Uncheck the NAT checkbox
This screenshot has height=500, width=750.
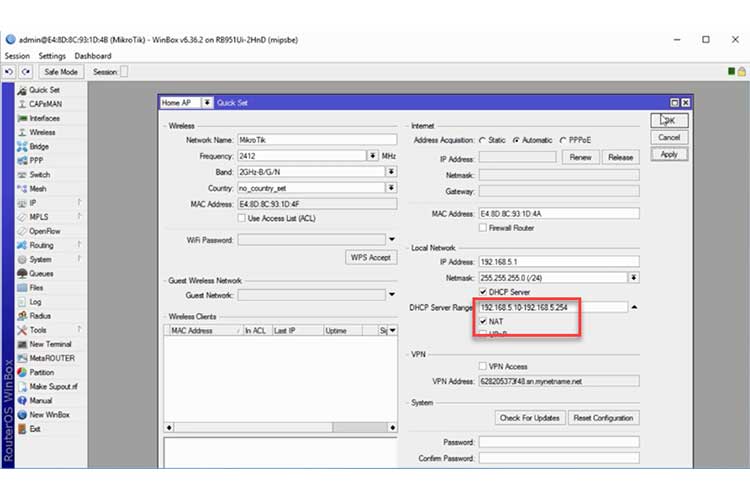click(x=484, y=323)
